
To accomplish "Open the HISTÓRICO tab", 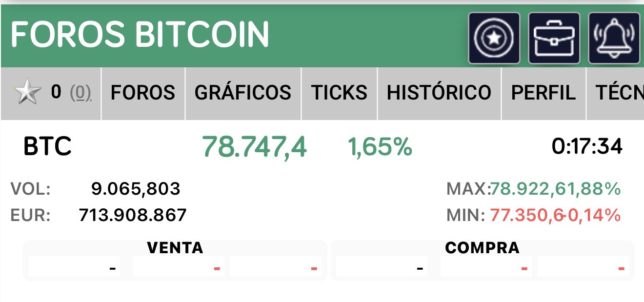I will (x=439, y=93).
